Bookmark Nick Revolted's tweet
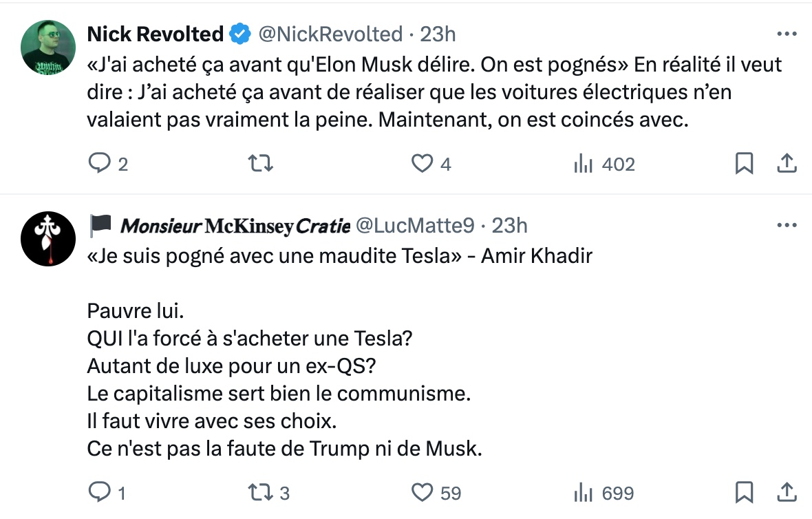 click(744, 163)
